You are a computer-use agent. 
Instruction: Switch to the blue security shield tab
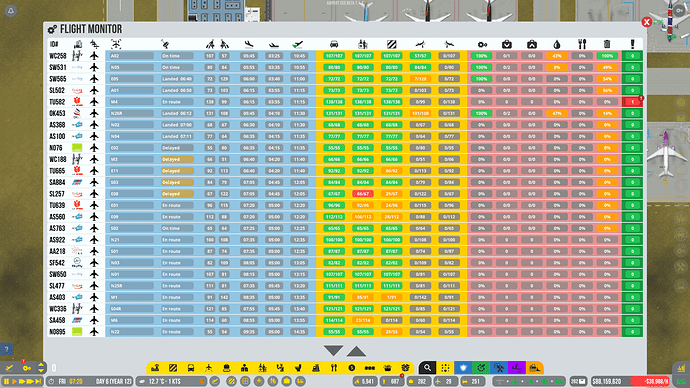[x=463, y=368]
